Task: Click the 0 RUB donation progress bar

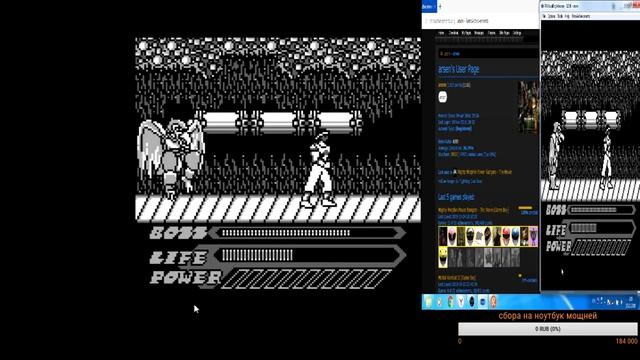Action: point(547,329)
